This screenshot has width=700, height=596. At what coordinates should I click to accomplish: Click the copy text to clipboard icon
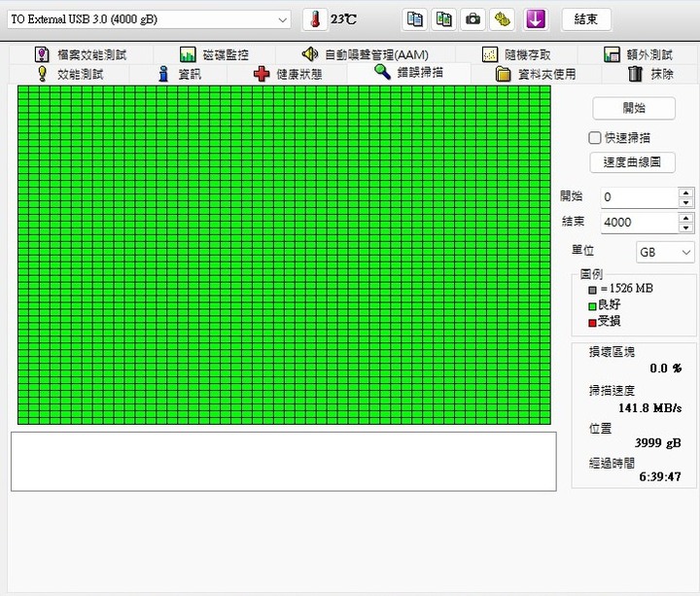(x=414, y=19)
